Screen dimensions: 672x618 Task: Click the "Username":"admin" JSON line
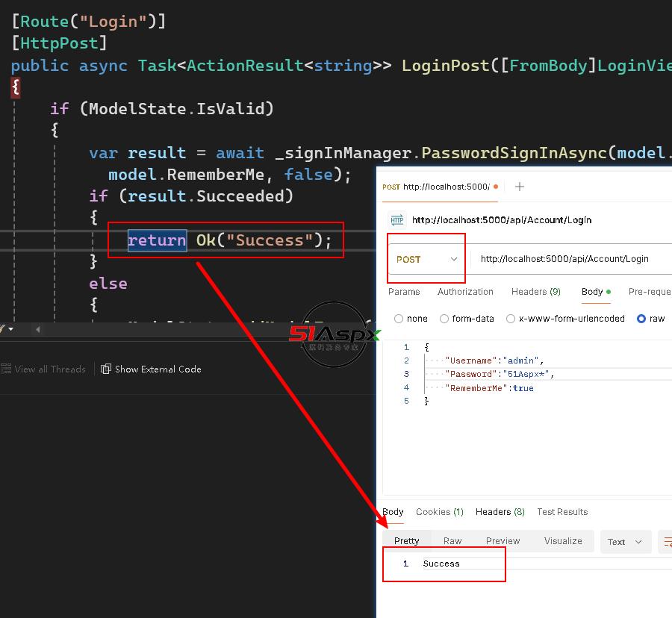tap(494, 360)
